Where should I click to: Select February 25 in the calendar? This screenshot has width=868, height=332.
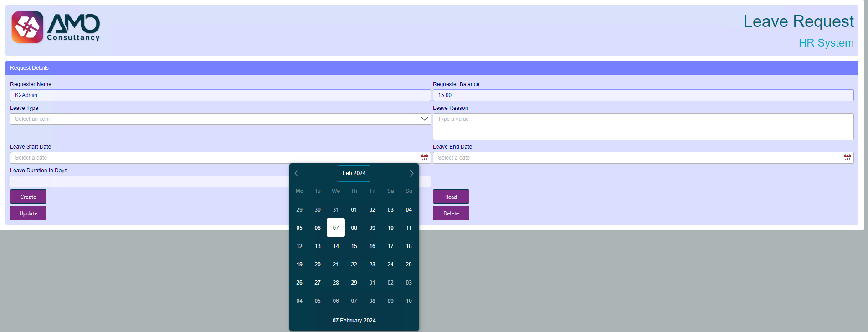pos(409,265)
